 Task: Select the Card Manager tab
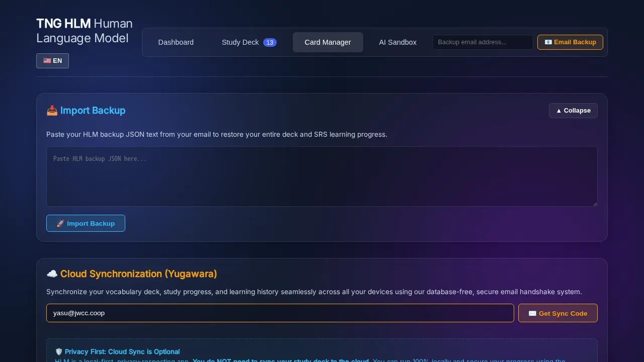click(x=328, y=42)
